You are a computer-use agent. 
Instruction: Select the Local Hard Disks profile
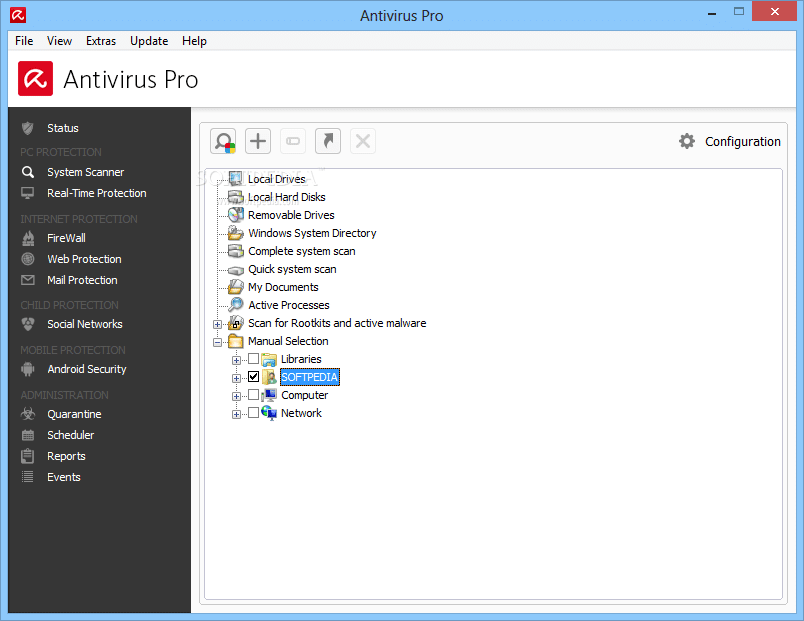pos(287,197)
